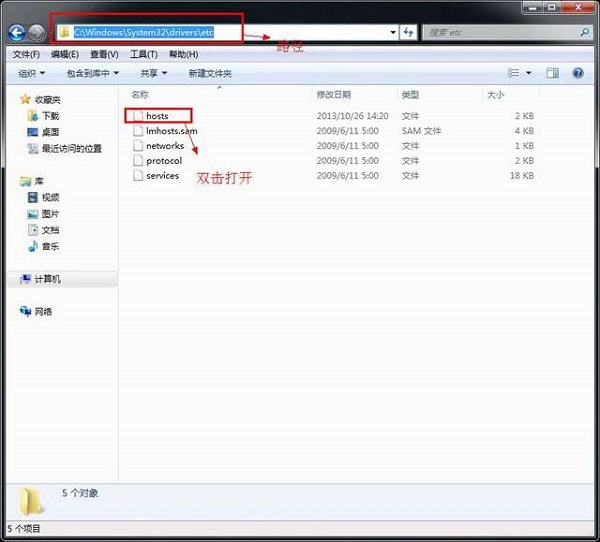The image size is (600, 542).
Task: Click the search magnifier icon
Action: 585,32
